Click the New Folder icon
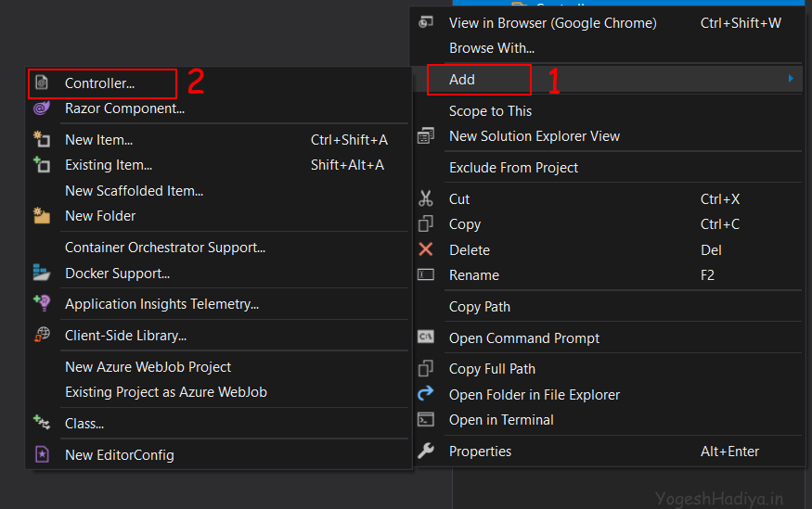812x509 pixels. [42, 215]
